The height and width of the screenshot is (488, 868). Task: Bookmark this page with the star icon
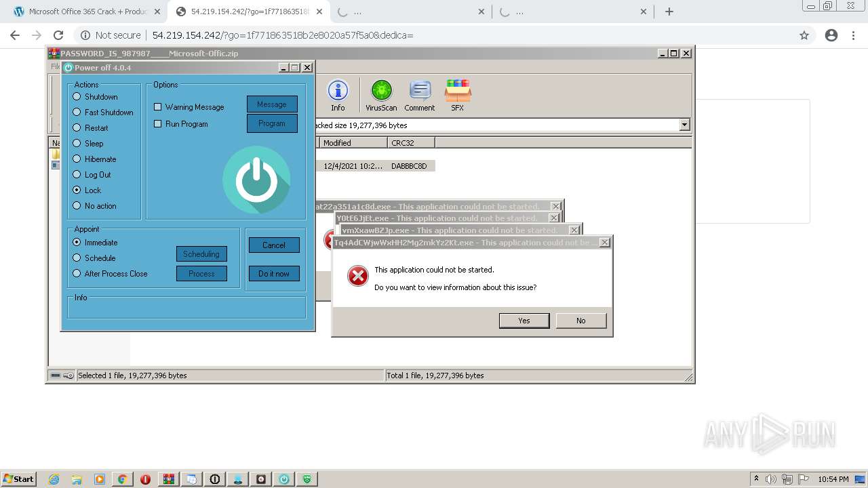click(x=804, y=35)
